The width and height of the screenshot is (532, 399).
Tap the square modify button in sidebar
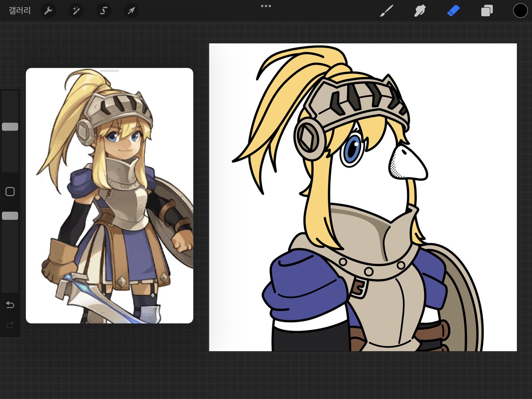10,192
